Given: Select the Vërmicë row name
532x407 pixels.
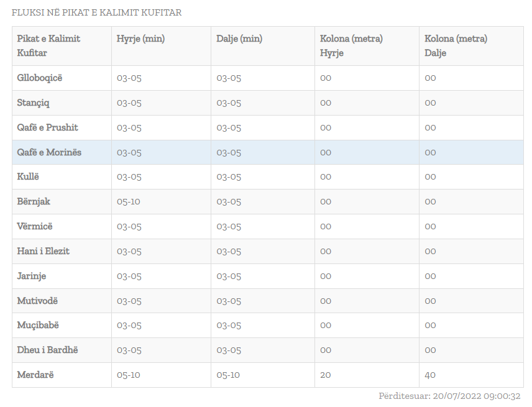Looking at the screenshot, I should 35,226.
